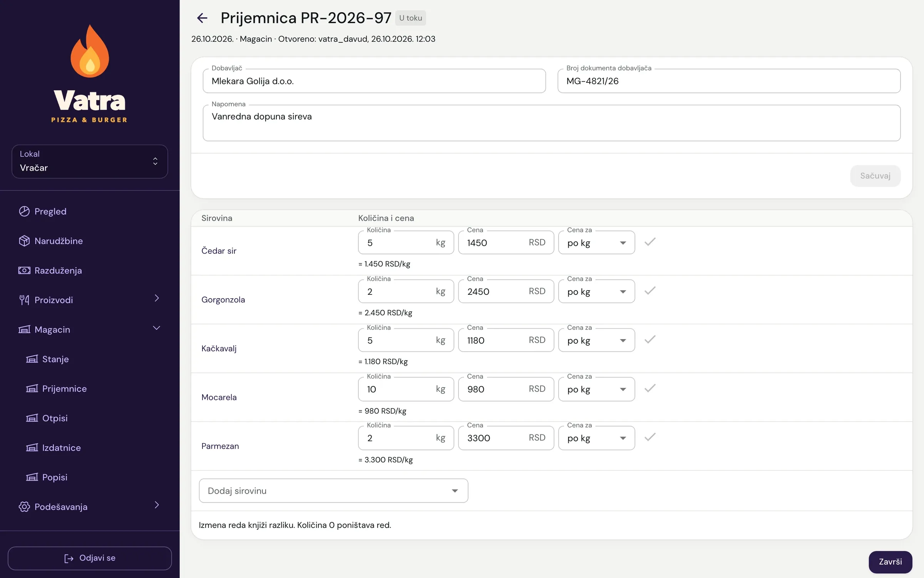Image resolution: width=924 pixels, height=578 pixels.
Task: Click the Otpisi warehouse icon
Action: click(x=32, y=418)
